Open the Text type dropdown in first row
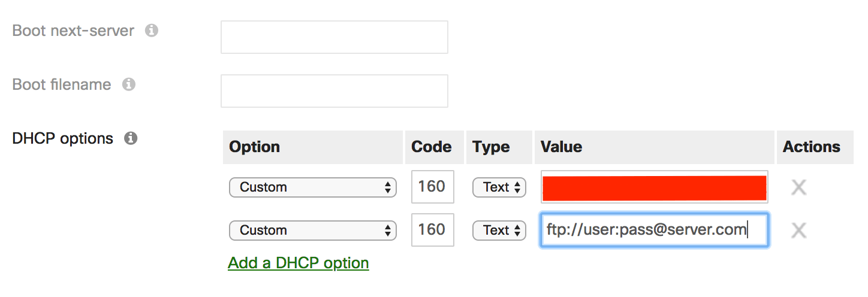The image size is (868, 297). tap(499, 187)
